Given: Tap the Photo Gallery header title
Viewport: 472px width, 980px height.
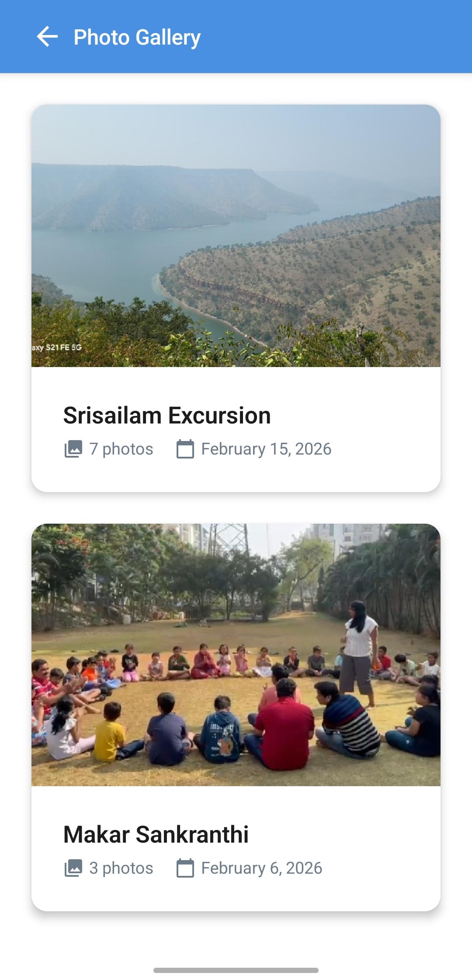Looking at the screenshot, I should (137, 37).
